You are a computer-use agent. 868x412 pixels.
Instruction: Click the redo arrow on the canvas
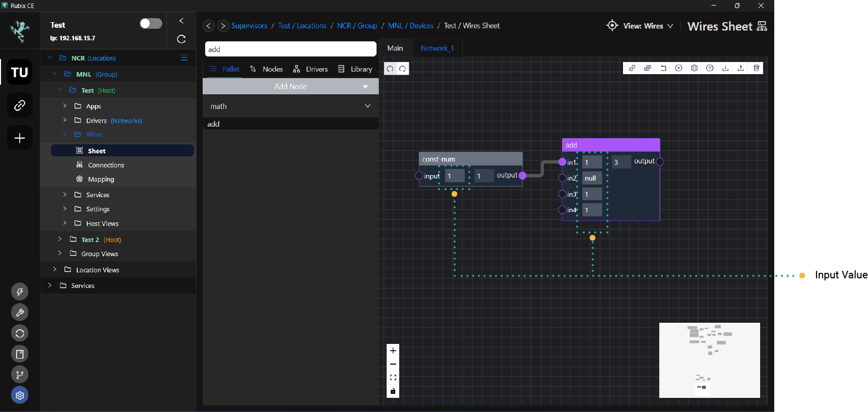coord(403,69)
